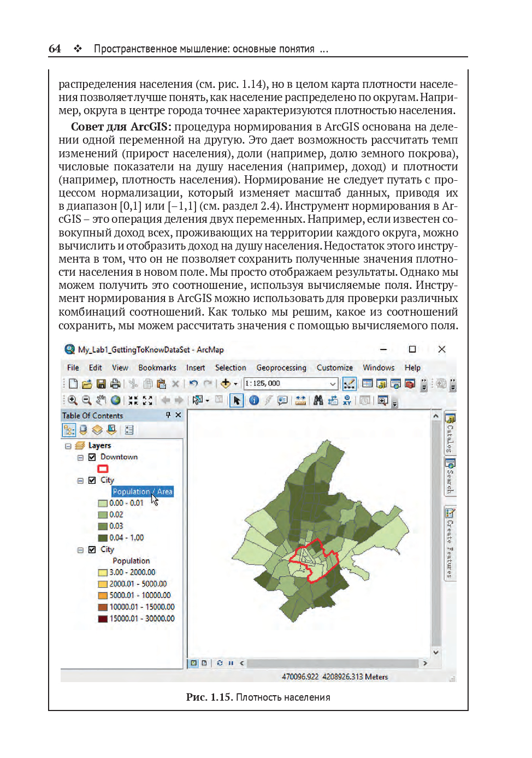Screen dimensions: 532x758
Task: Click the Add Data button
Action: (226, 384)
